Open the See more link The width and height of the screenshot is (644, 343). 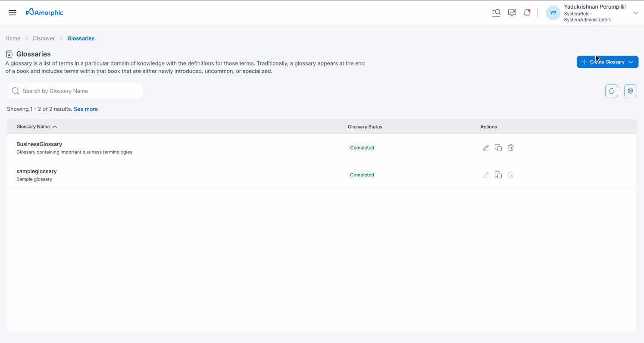(x=85, y=109)
